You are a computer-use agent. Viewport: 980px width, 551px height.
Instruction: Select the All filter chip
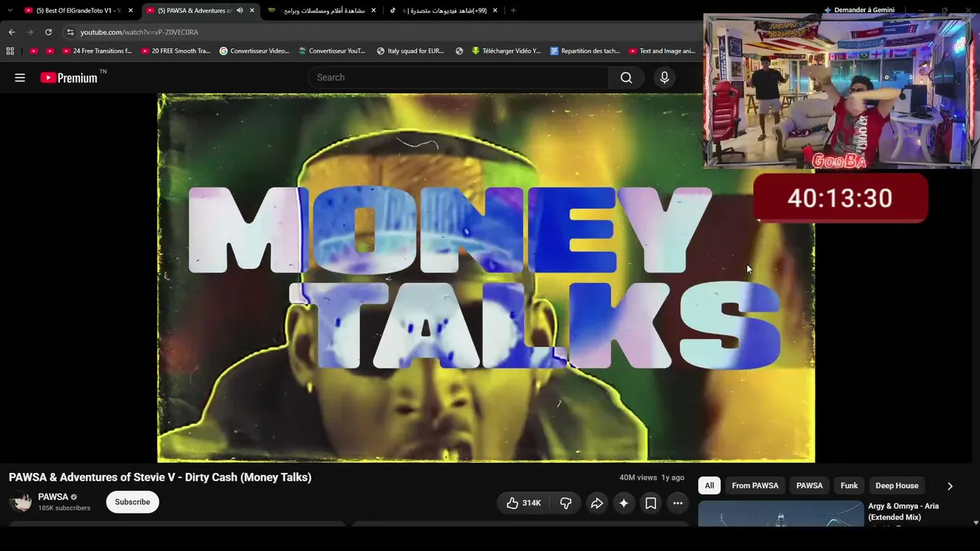click(710, 486)
